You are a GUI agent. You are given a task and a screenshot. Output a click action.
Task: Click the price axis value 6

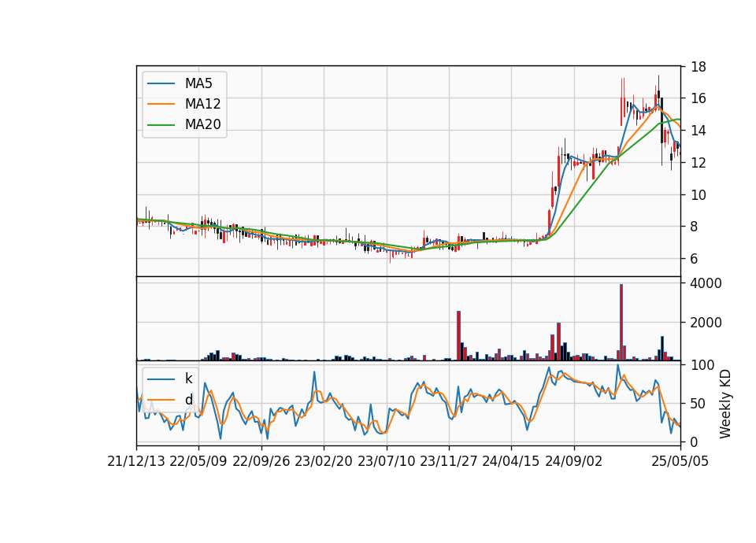[695, 259]
